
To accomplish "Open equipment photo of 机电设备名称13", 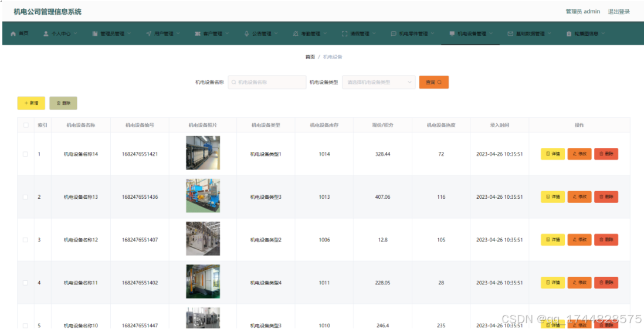I will click(x=203, y=195).
